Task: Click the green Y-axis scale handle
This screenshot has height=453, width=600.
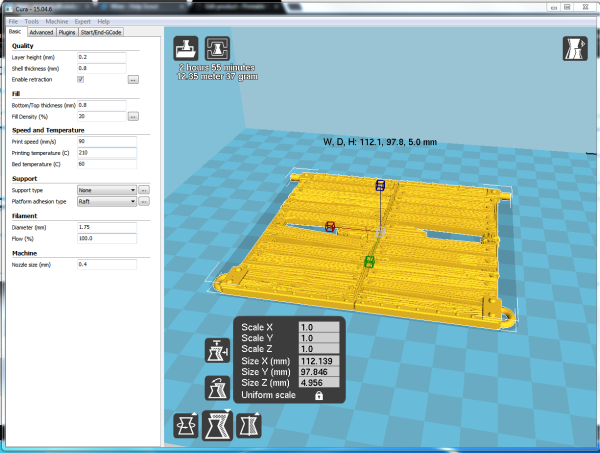Action: click(369, 262)
